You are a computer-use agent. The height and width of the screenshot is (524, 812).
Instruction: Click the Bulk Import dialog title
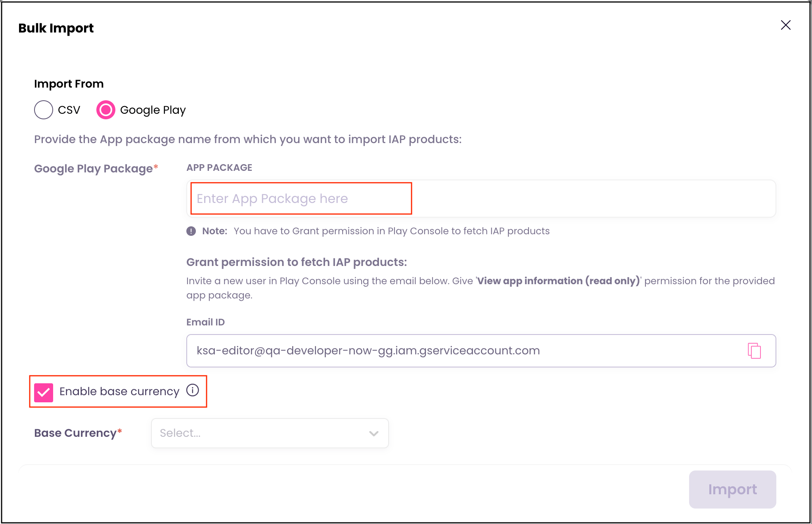pos(56,28)
